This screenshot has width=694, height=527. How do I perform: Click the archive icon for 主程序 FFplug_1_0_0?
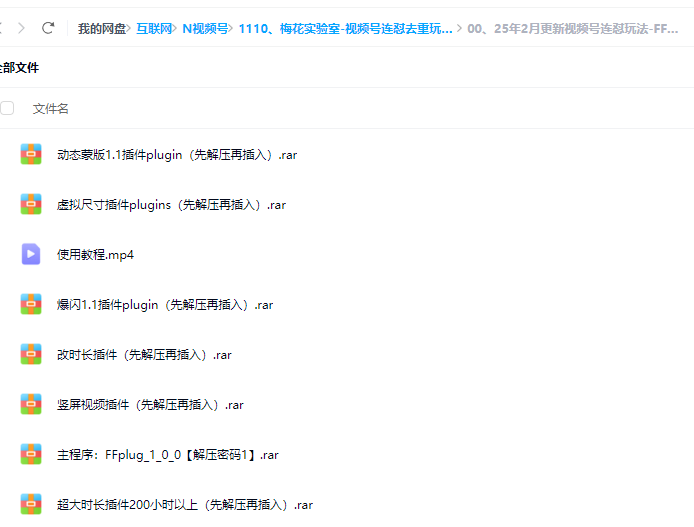(x=31, y=454)
